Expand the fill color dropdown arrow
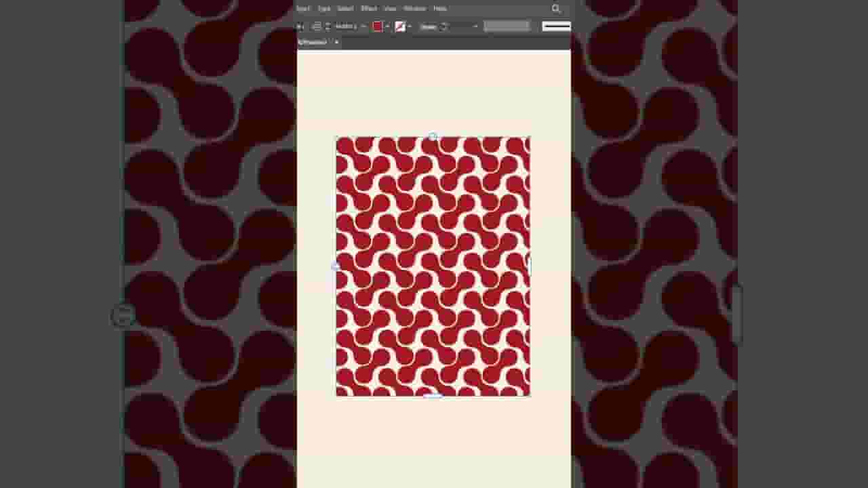 pos(387,26)
